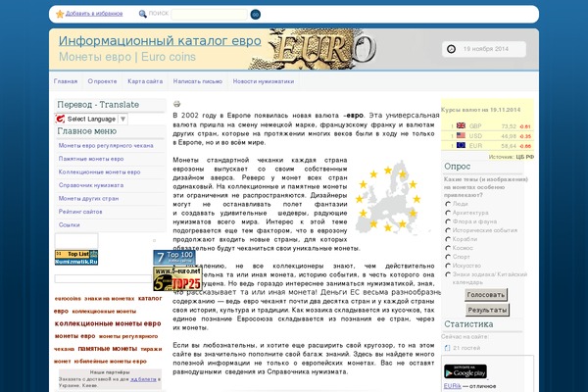Select the 'Искусство' poll option
The width and height of the screenshot is (588, 392).
pyautogui.click(x=448, y=266)
